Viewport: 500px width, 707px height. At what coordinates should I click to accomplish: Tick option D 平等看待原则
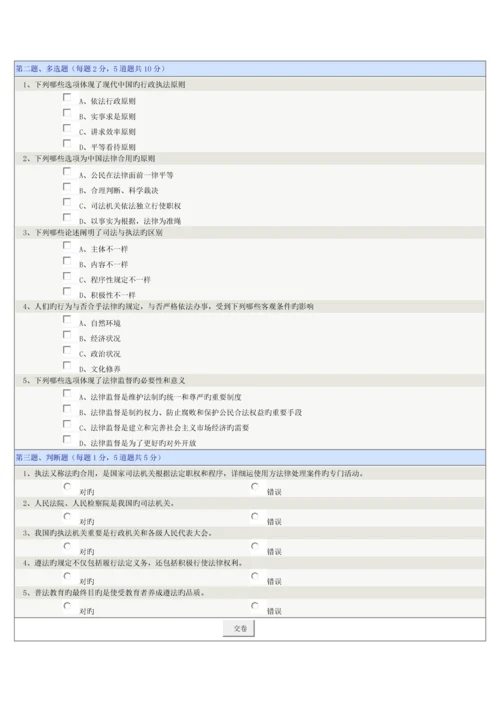click(x=67, y=143)
